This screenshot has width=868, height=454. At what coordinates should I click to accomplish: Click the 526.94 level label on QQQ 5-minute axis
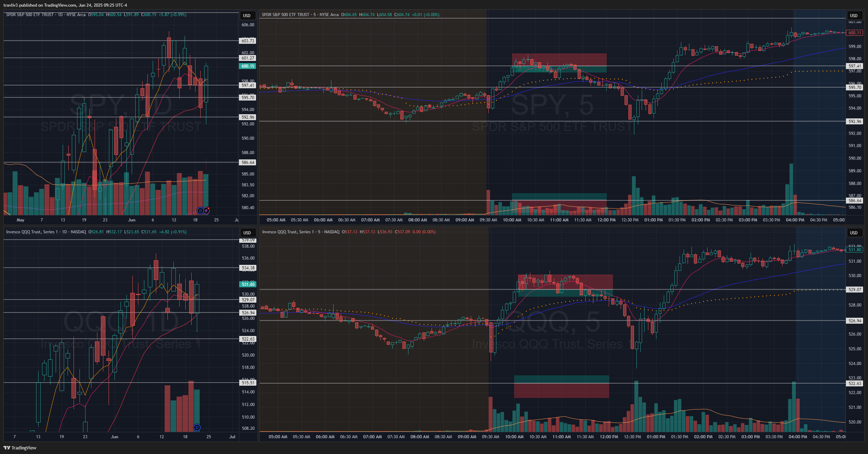[x=855, y=321]
